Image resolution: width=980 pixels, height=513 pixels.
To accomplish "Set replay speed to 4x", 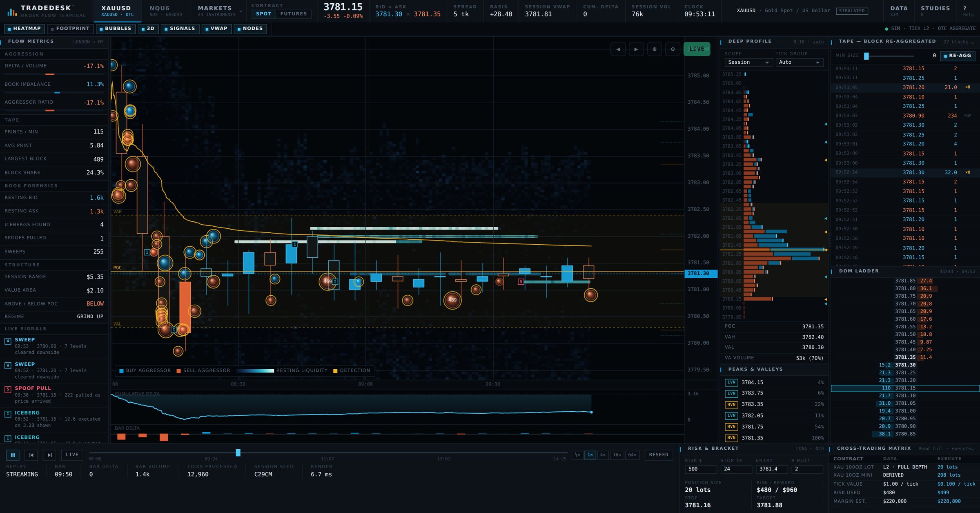I will 603,455.
